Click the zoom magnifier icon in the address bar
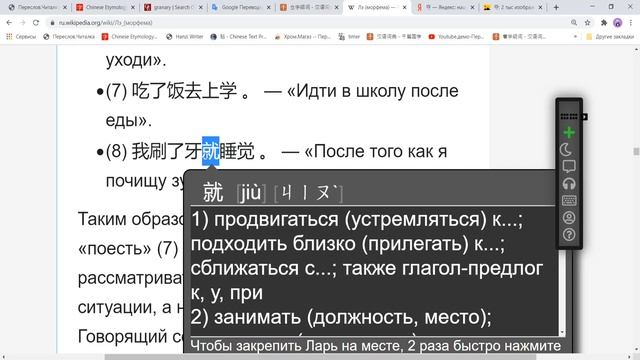The height and width of the screenshot is (360, 640). [x=574, y=23]
